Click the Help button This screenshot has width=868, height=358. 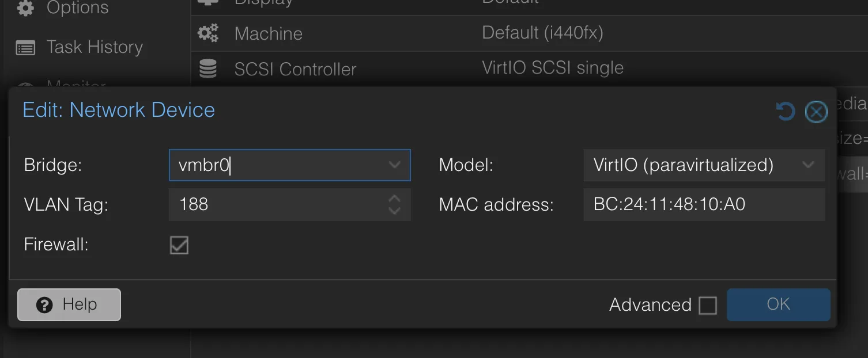[x=69, y=304]
